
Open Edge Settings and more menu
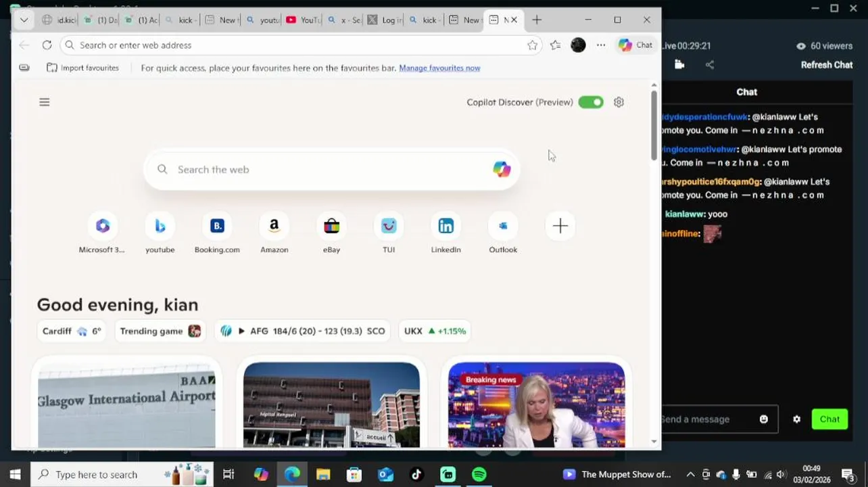tap(601, 45)
